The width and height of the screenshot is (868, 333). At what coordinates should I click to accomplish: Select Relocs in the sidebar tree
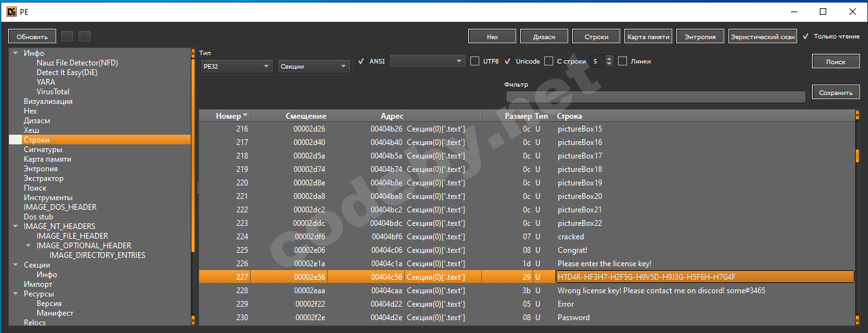pos(35,323)
